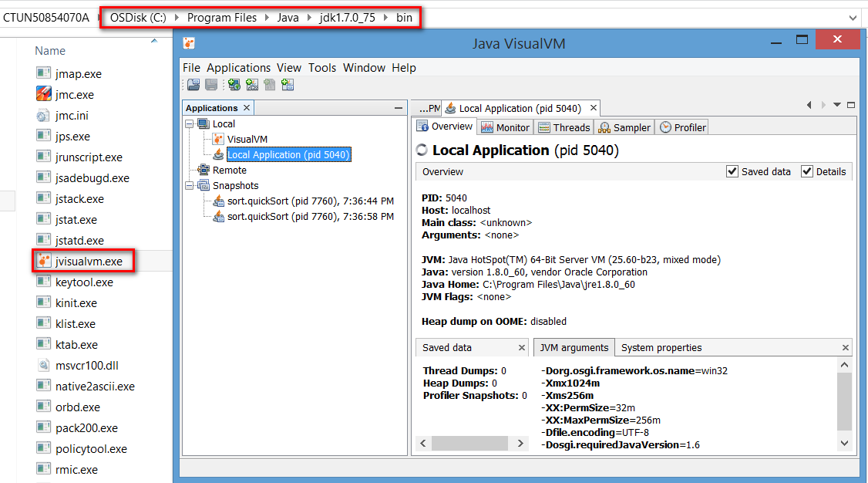Close the Applications panel tab

pos(247,107)
